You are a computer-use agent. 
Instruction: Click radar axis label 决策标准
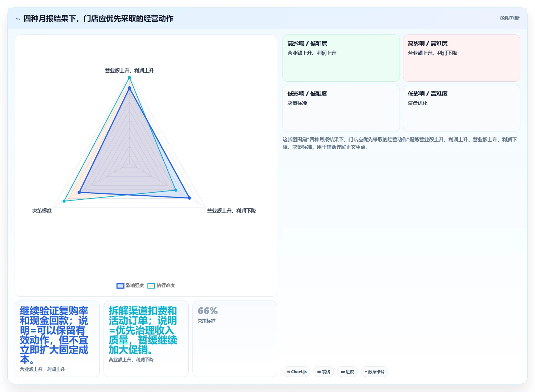42,211
